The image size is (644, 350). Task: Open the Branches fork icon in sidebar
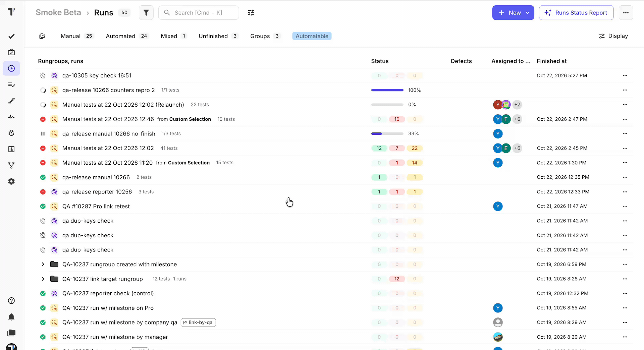11,165
